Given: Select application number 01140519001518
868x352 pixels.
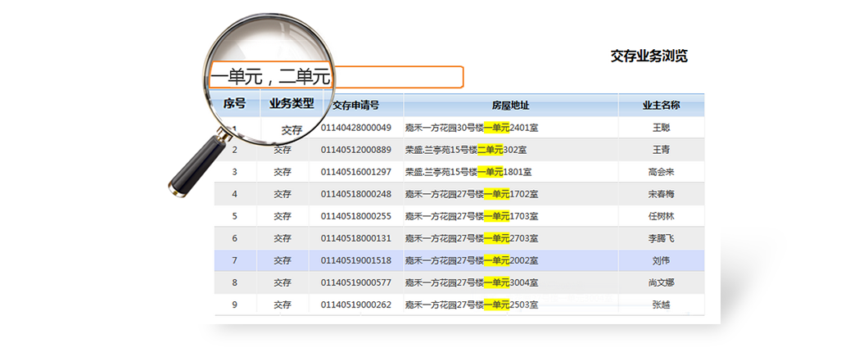Looking at the screenshot, I should pyautogui.click(x=356, y=260).
